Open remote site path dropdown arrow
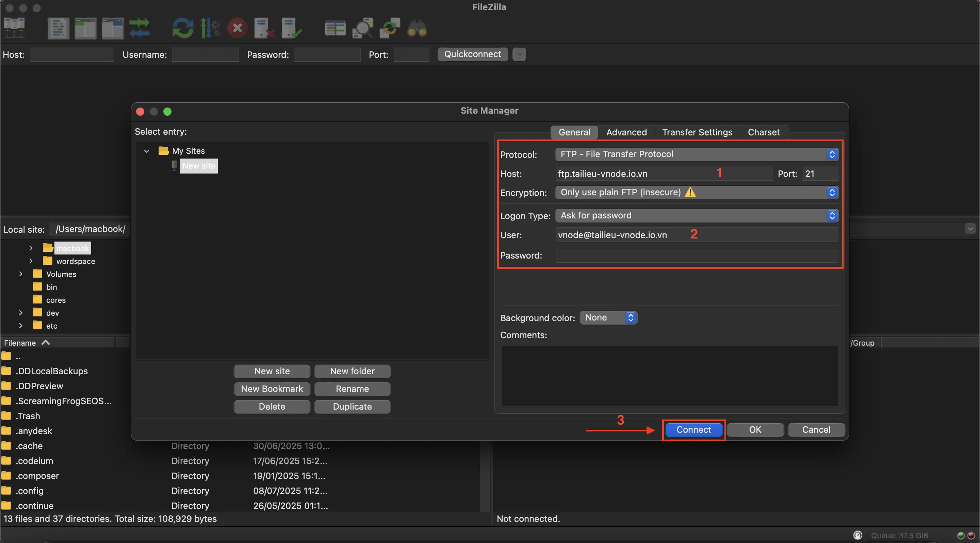Screen dimensions: 980x543 point(970,229)
